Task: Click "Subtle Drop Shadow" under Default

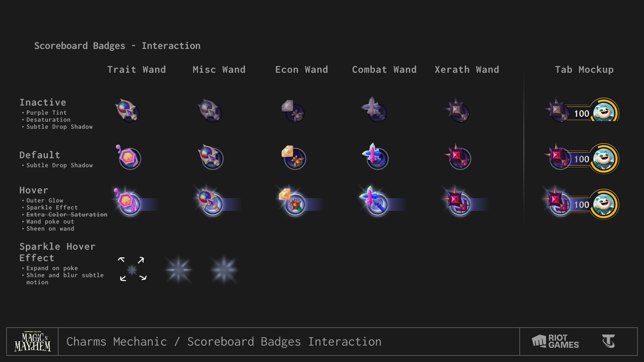Action: pyautogui.click(x=60, y=165)
